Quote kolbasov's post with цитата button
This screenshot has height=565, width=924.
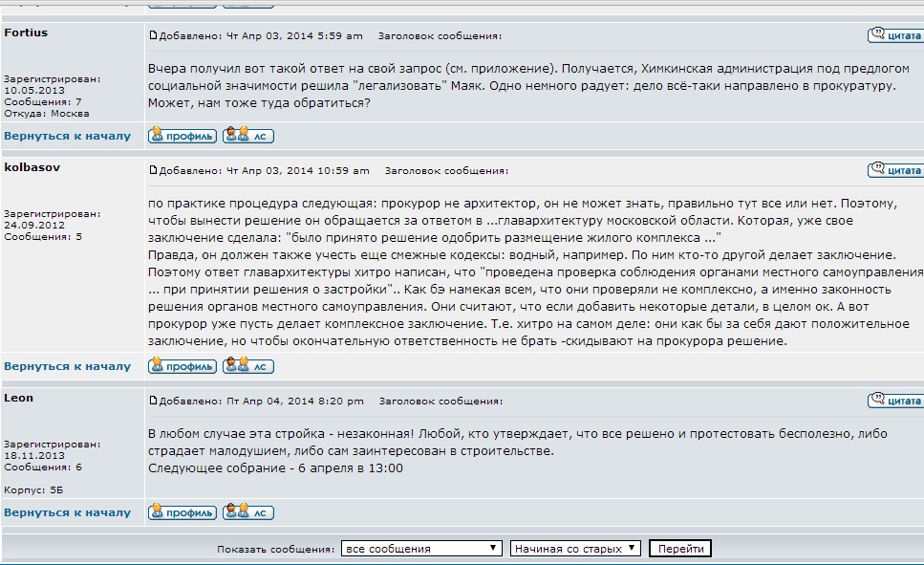pos(894,170)
